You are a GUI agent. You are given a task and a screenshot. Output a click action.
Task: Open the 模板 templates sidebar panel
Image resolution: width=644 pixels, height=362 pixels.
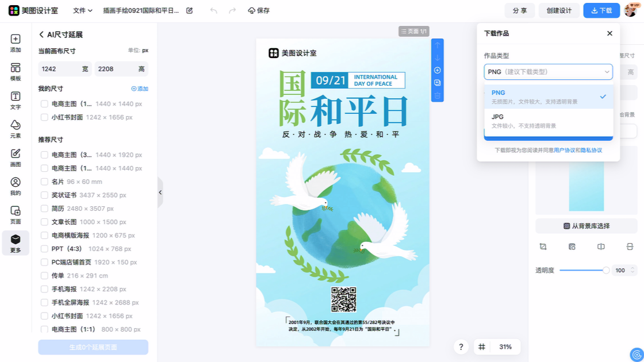16,72
